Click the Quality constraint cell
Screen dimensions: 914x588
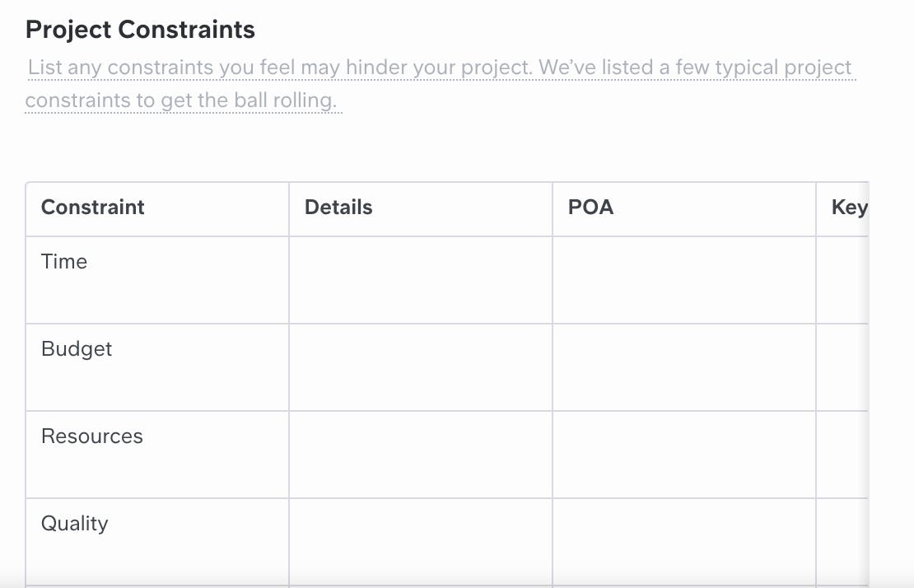[157, 542]
